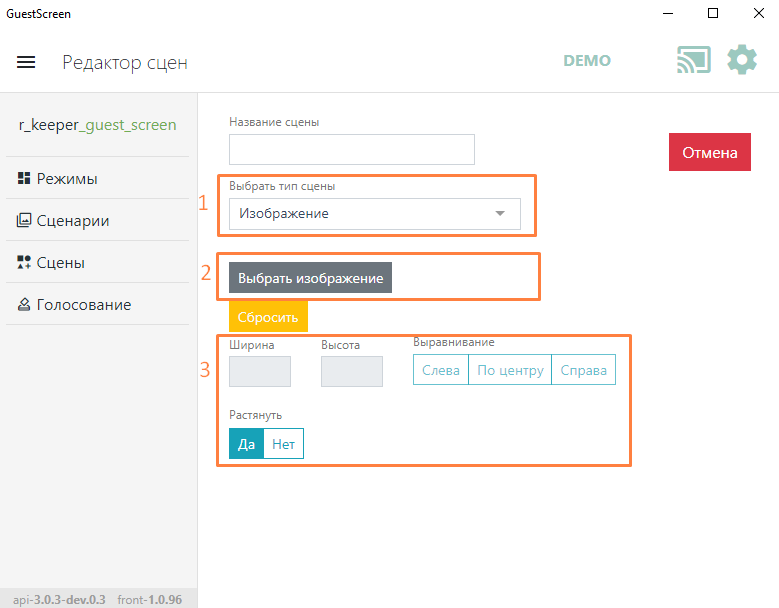
Task: Click the Сценарии gallery icon in sidebar
Action: (24, 221)
